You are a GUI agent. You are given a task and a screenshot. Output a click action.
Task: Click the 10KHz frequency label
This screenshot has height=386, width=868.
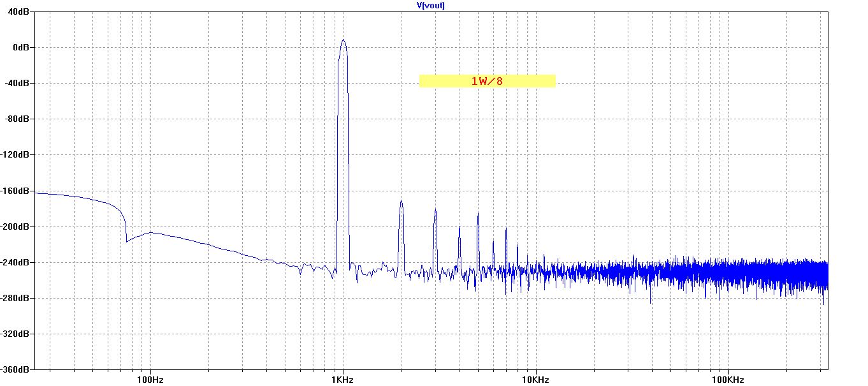(x=535, y=379)
